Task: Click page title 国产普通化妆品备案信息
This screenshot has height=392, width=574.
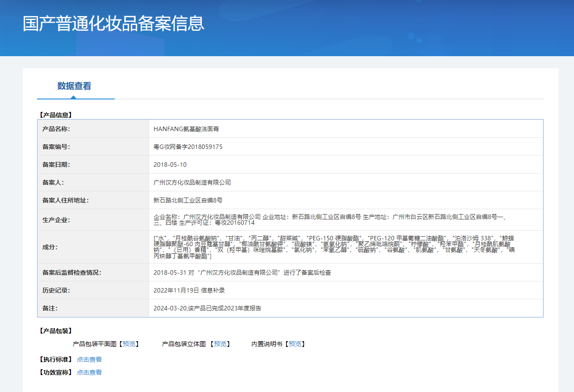Action: (x=113, y=23)
